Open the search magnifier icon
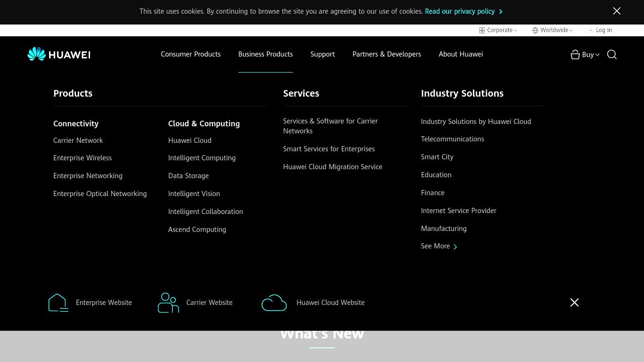This screenshot has width=644, height=362. click(x=612, y=55)
